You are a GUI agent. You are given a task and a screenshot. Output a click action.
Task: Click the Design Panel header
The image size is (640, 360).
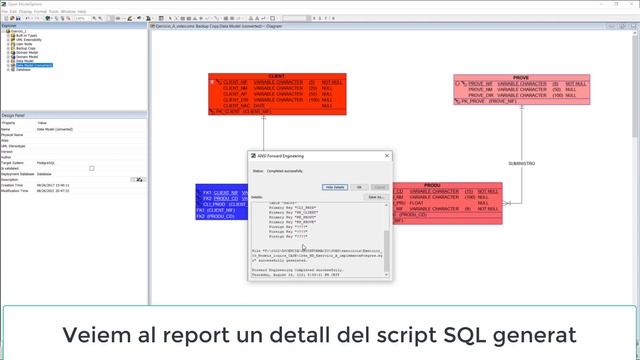coord(73,116)
